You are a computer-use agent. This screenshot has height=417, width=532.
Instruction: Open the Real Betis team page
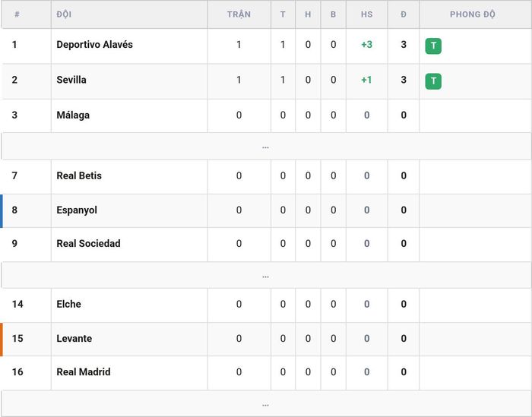pos(79,175)
